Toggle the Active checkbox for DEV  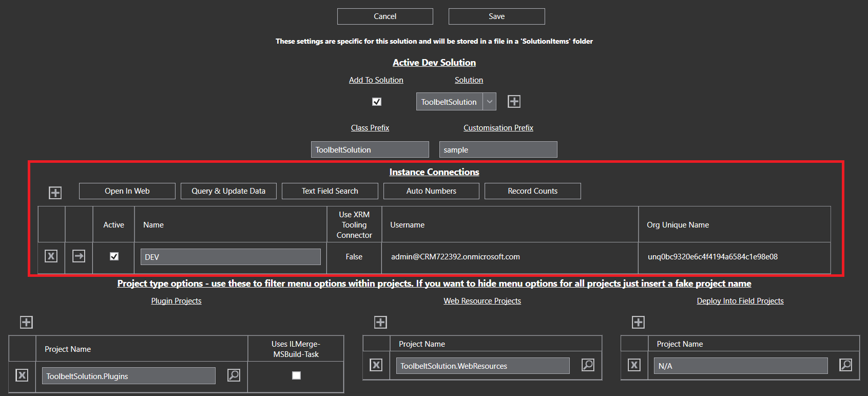(x=114, y=256)
